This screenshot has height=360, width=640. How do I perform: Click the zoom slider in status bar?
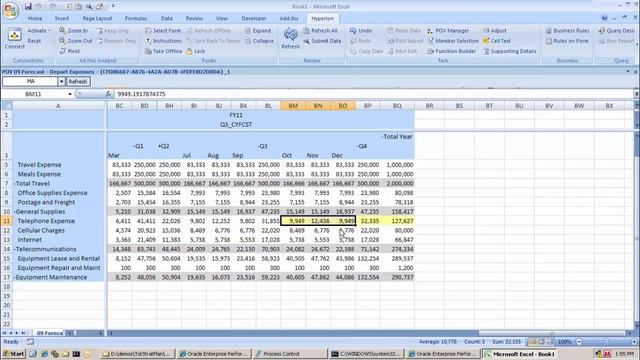click(x=607, y=342)
